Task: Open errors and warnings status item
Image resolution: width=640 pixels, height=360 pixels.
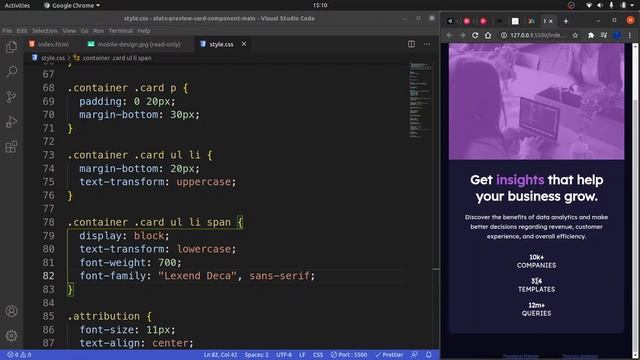Action: click(19, 355)
